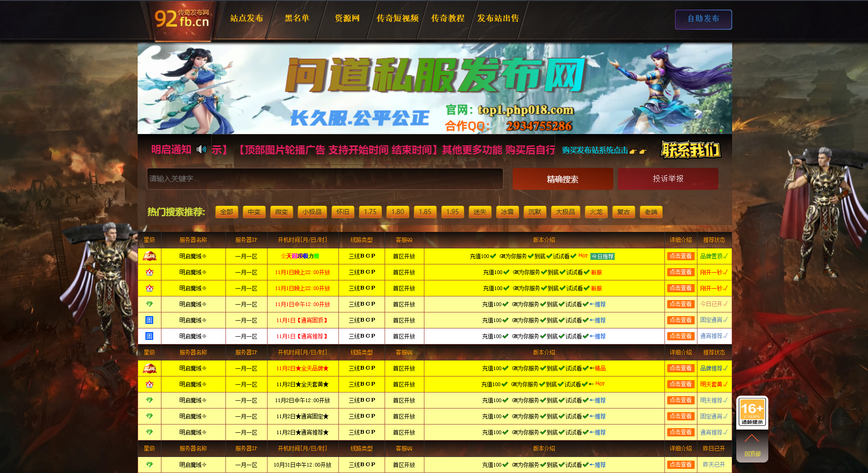Image resolution: width=868 pixels, height=473 pixels.
Task: Select the 1.85 version filter tag
Action: pos(425,212)
